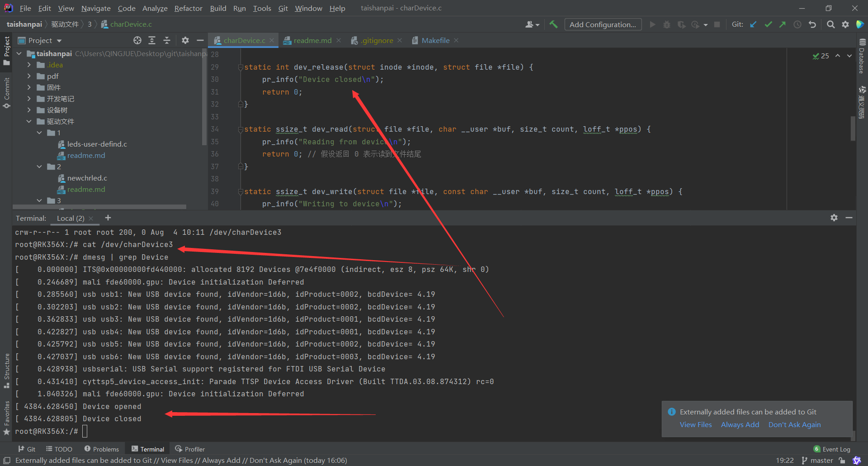Open the Project view dropdown
The image size is (868, 466).
tap(45, 40)
